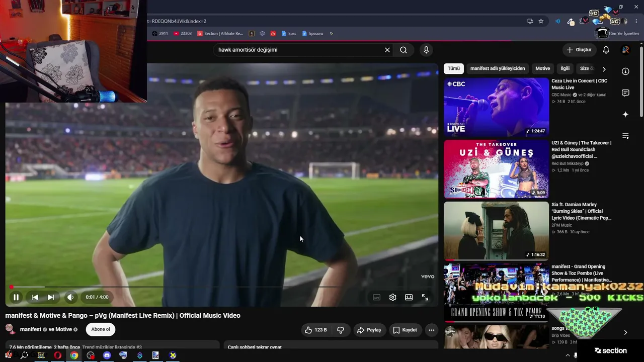Switch to Chrome in the Windows taskbar

point(74,355)
